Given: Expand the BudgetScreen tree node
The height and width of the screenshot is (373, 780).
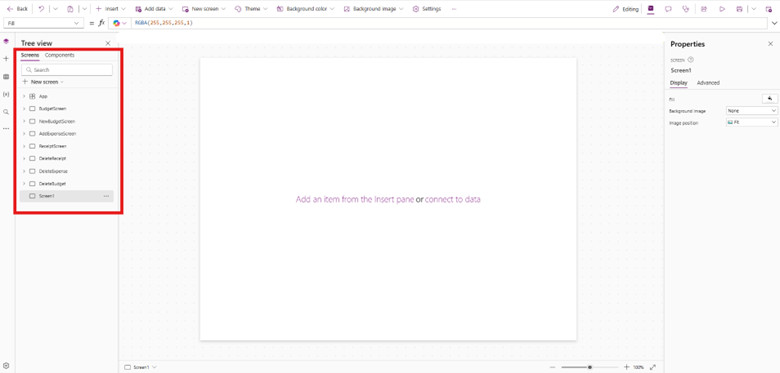Looking at the screenshot, I should pos(24,108).
